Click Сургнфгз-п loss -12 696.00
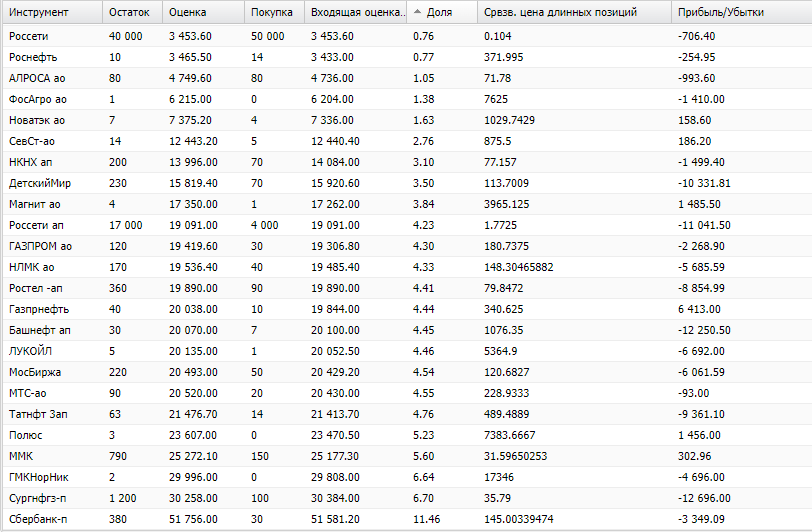Viewport: 812px width, 532px height. 704,498
